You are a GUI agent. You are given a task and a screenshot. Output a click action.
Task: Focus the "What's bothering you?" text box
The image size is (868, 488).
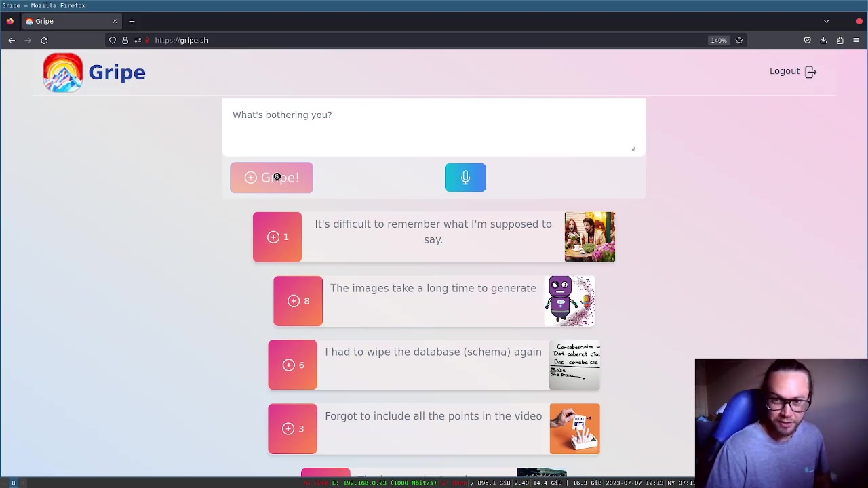(x=434, y=127)
